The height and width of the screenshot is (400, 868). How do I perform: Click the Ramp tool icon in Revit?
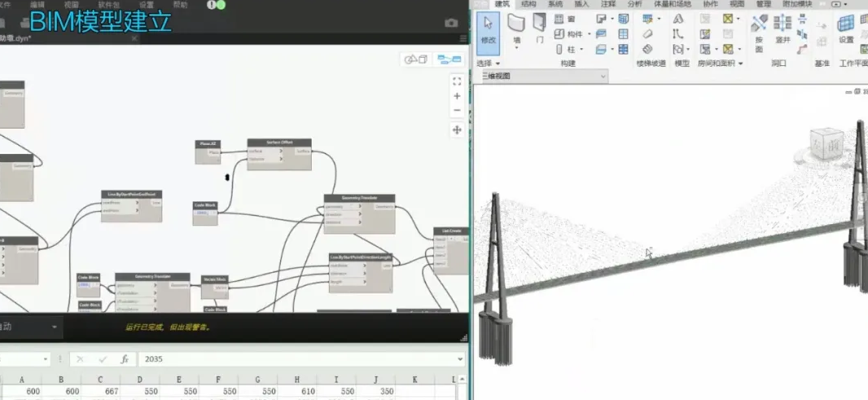pos(647,34)
